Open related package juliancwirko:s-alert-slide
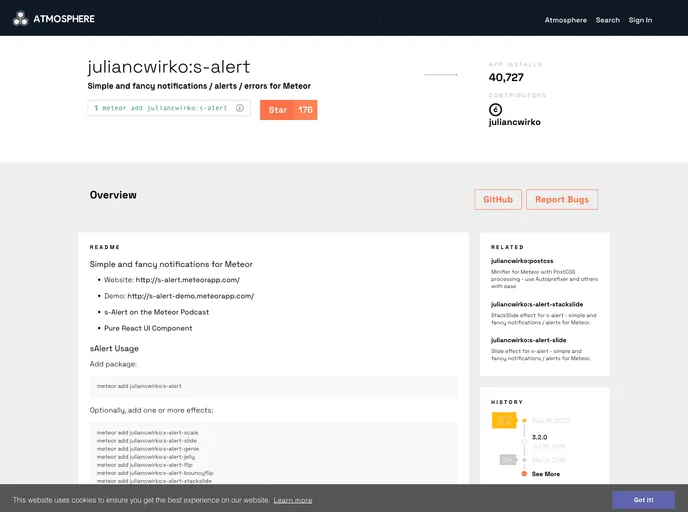This screenshot has width=688, height=512. [x=529, y=340]
